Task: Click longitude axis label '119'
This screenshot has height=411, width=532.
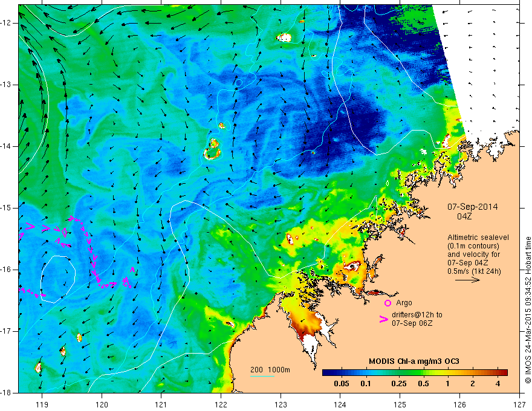Action: (x=42, y=404)
